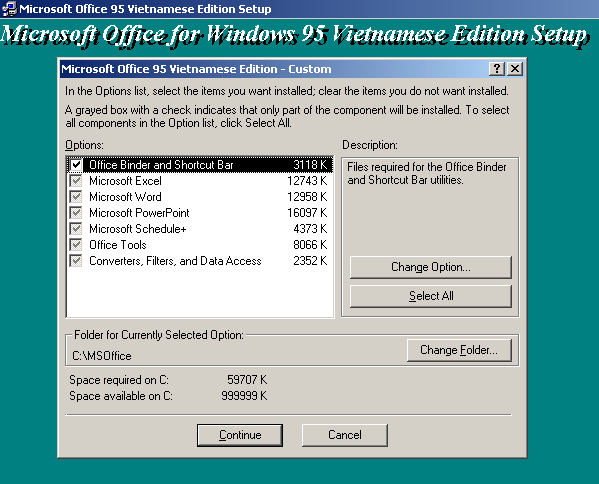Image resolution: width=599 pixels, height=484 pixels.
Task: Click the C:\MSOffice folder path text
Action: 102,356
